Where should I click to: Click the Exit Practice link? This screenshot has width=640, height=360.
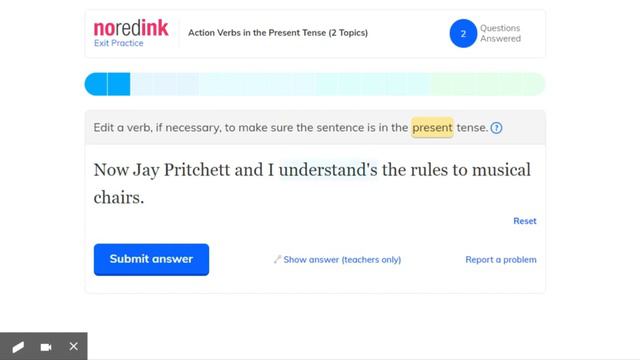click(118, 43)
